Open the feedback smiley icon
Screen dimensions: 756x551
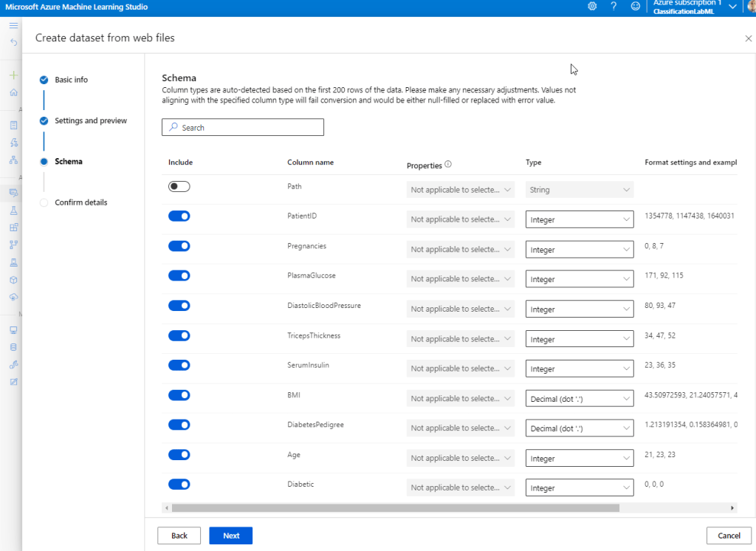[x=636, y=7]
